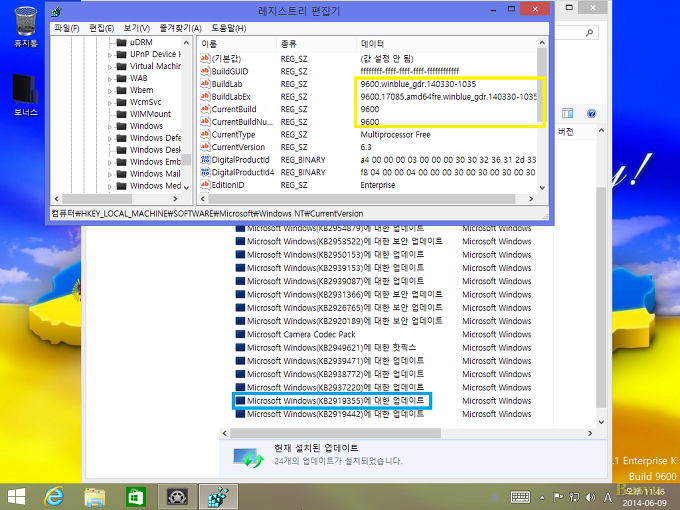This screenshot has width=680, height=510.
Task: Select the BuildLab value icon
Action: pyautogui.click(x=205, y=83)
